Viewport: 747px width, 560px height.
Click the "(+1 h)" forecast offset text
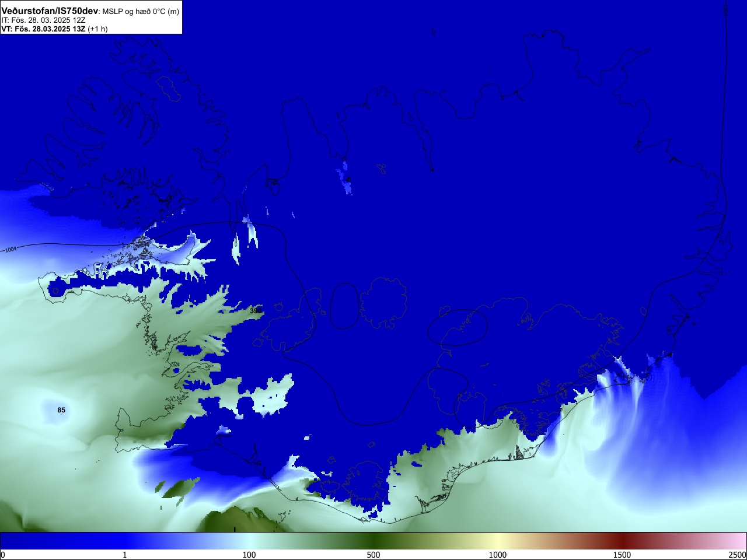coord(97,29)
